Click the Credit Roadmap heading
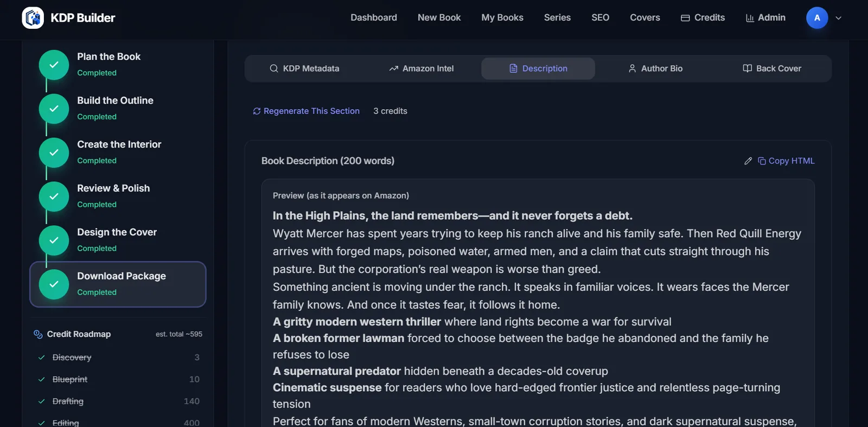The image size is (868, 427). pos(79,334)
